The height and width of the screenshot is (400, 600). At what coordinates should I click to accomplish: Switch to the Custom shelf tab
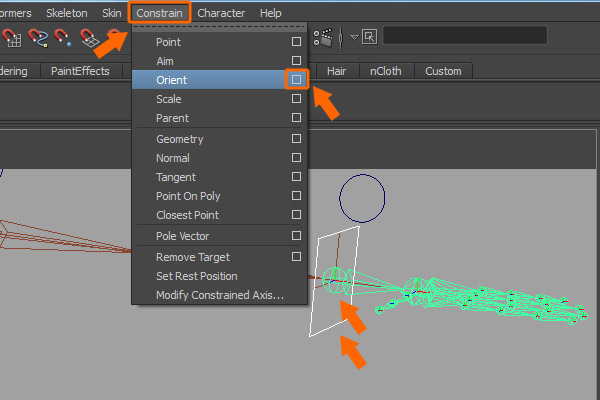(x=443, y=71)
